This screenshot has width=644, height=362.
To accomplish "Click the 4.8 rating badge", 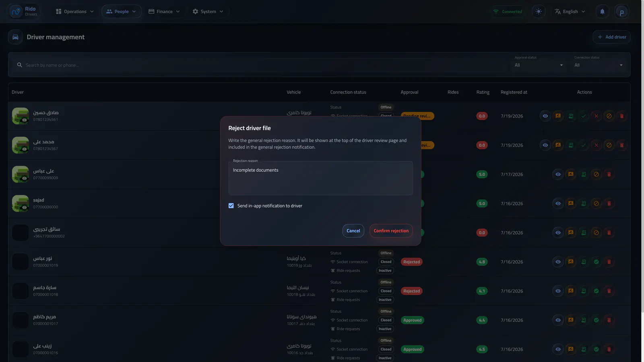I will (x=482, y=262).
